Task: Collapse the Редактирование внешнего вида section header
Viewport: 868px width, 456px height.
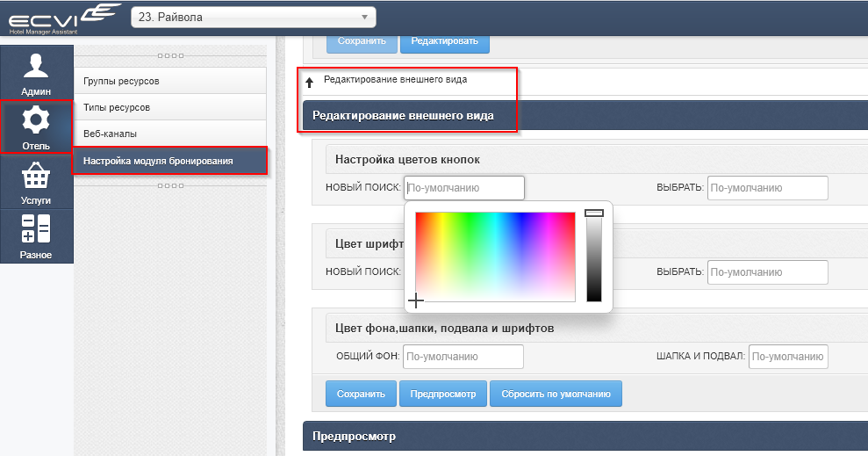Action: (404, 115)
